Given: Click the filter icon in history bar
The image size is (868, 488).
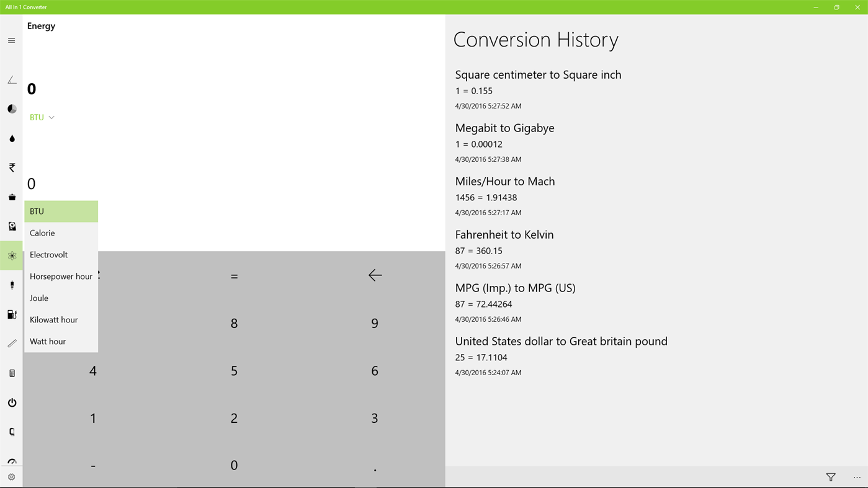Looking at the screenshot, I should coord(830,476).
